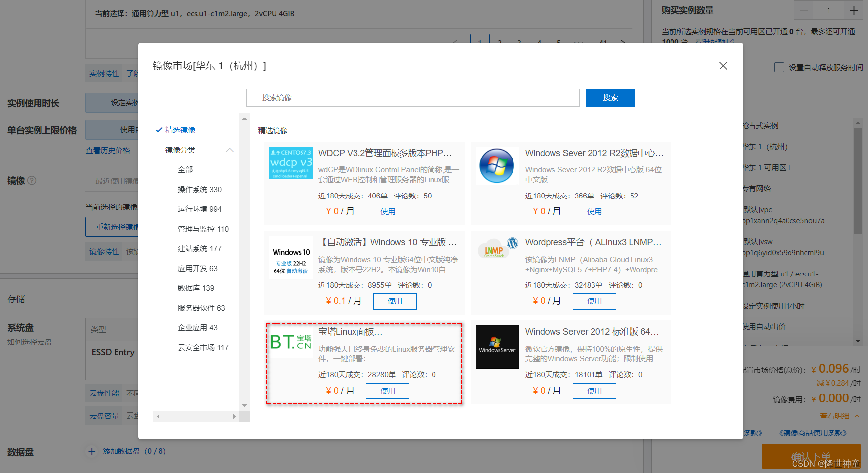Open the 操作系统 330 category

coord(199,189)
